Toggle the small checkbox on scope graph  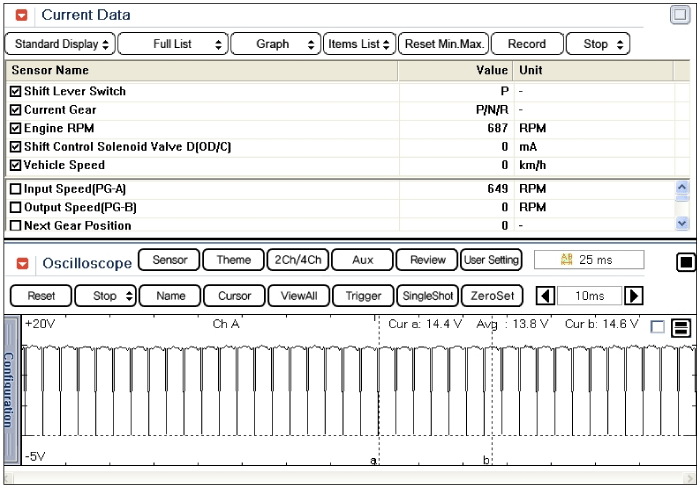tap(658, 327)
